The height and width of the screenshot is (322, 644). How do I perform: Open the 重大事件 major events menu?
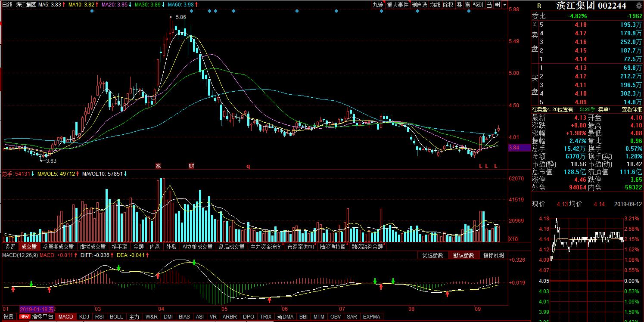pyautogui.click(x=397, y=5)
